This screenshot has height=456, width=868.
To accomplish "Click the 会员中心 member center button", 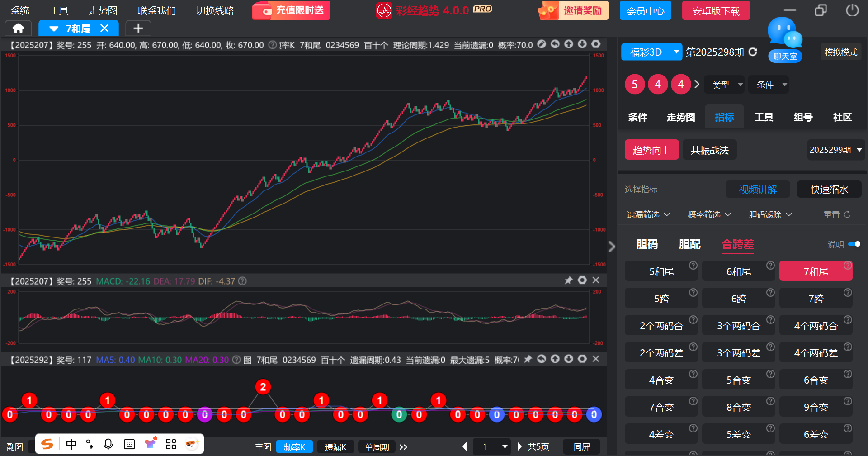I will (645, 11).
